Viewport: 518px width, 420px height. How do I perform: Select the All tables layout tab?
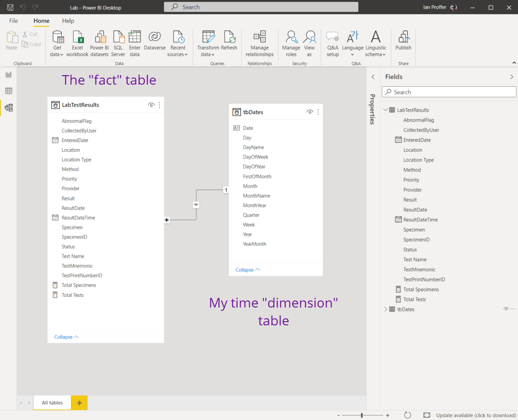pyautogui.click(x=52, y=403)
